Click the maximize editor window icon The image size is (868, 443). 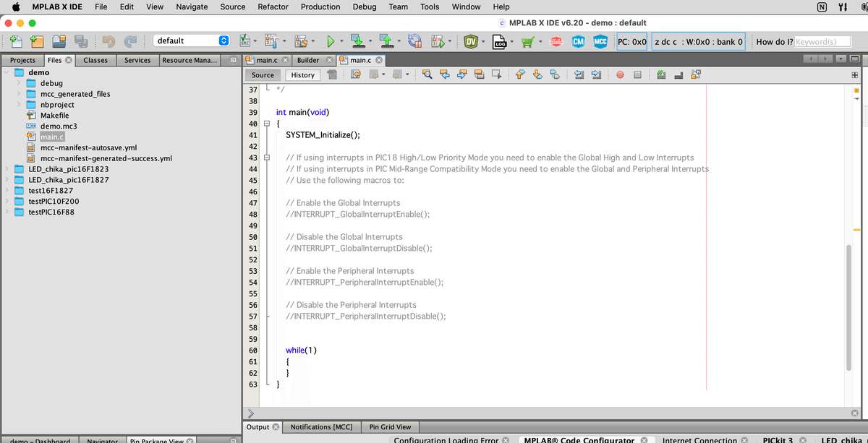pos(854,59)
